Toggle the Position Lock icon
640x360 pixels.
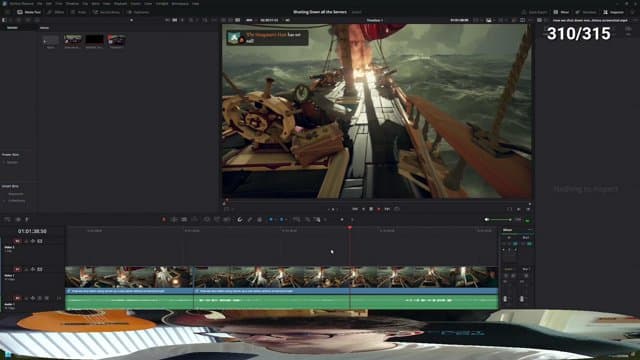click(259, 220)
